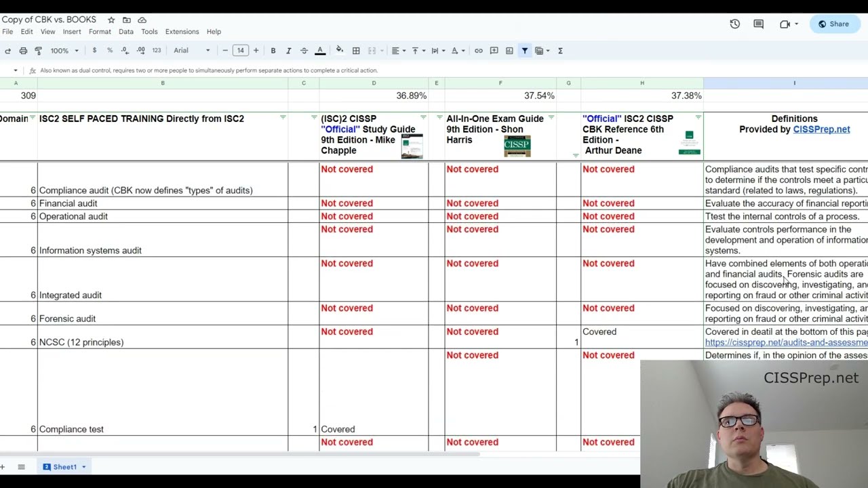Open filter on CBK Reference 6th Edition header
Screen dimensions: 868x488
[698, 118]
